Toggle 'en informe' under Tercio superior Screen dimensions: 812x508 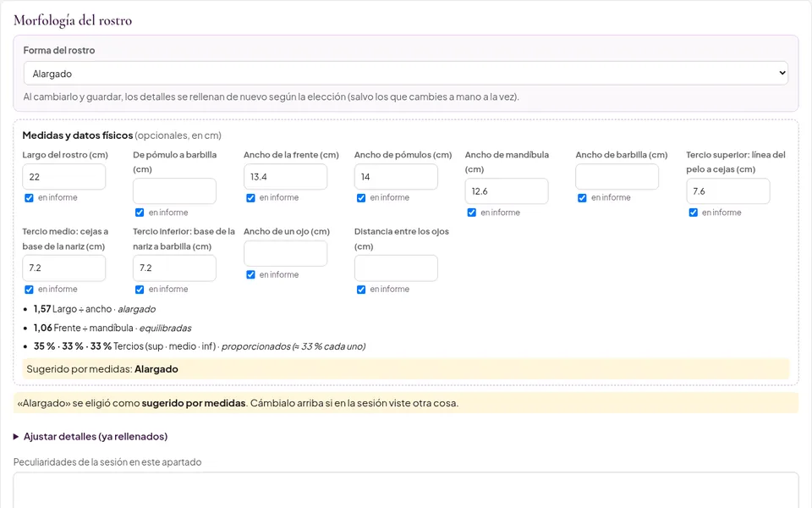pos(694,213)
